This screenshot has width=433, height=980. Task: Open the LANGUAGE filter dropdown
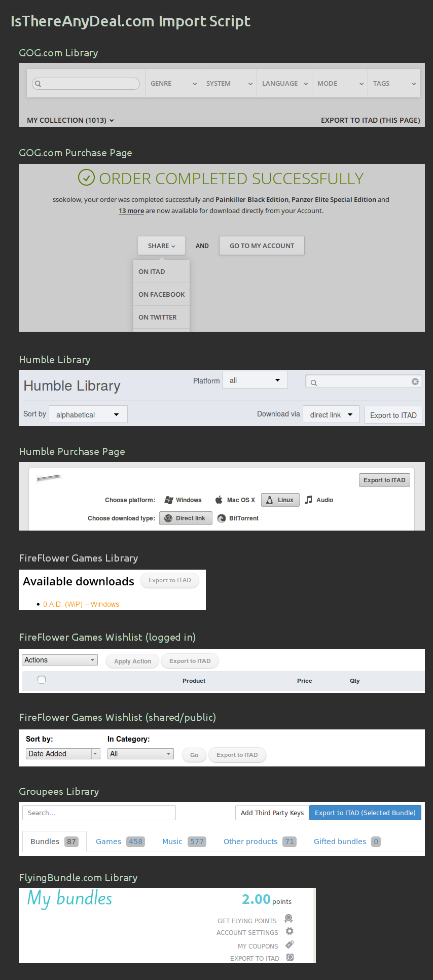pos(284,84)
